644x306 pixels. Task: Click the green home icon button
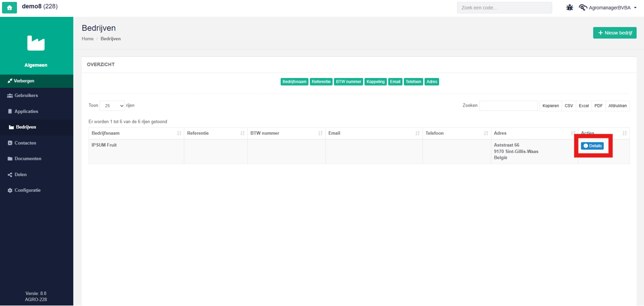click(10, 8)
